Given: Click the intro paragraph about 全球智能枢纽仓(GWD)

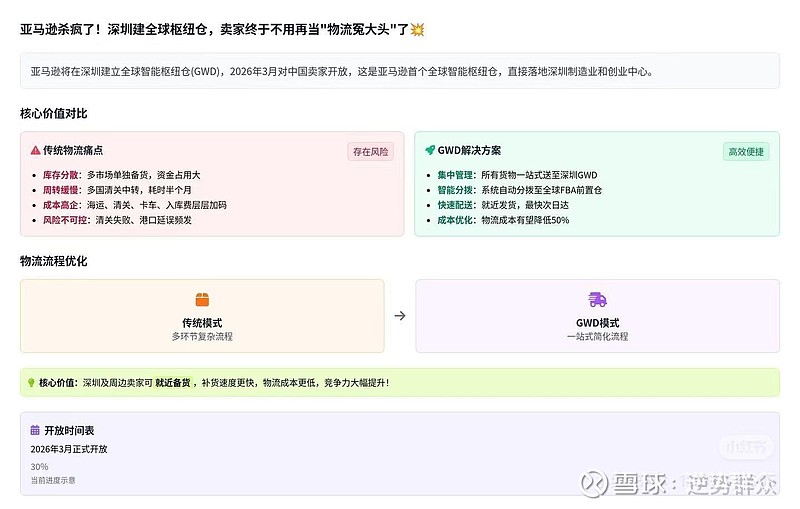Looking at the screenshot, I should (x=342, y=71).
